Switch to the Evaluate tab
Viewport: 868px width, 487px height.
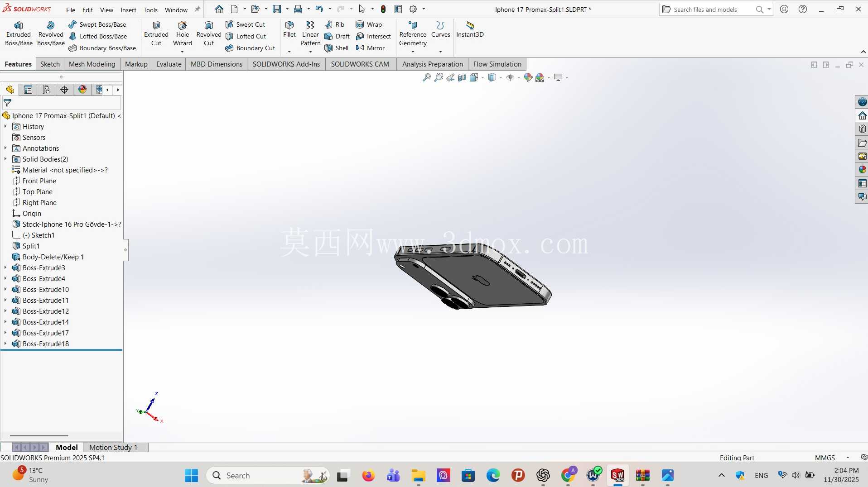169,64
